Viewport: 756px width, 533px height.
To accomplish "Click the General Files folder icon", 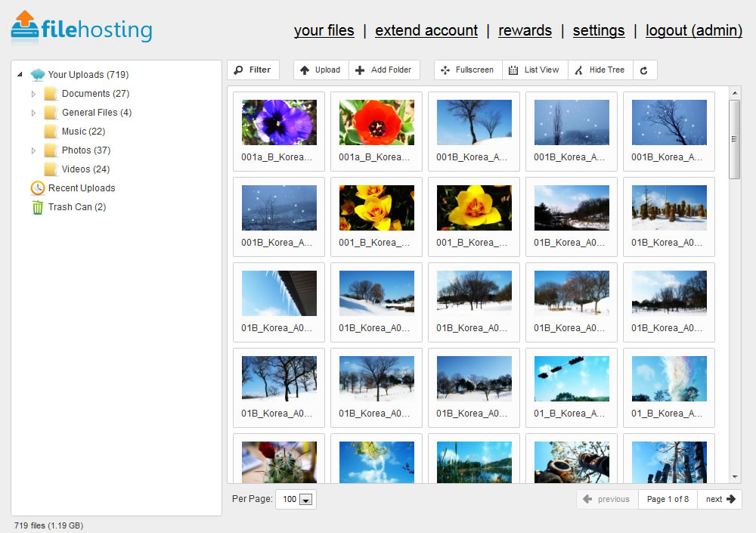I will 51,113.
